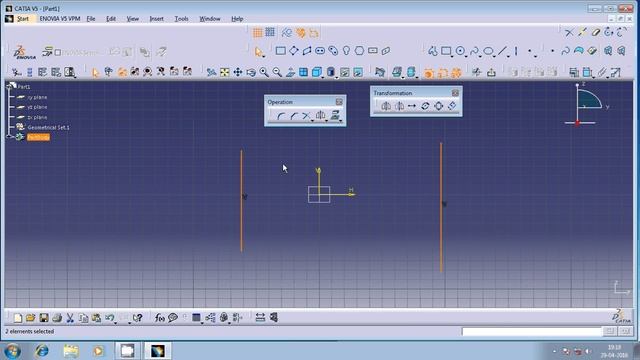Click the Save disk icon
Viewport: 640px width, 360px height.
pos(44,318)
